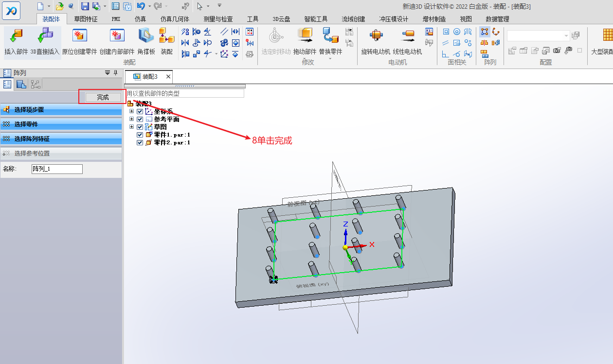Viewport: 613px width, 364px height.
Task: Toggle the 零件1.par:1 checkbox
Action: click(x=140, y=135)
